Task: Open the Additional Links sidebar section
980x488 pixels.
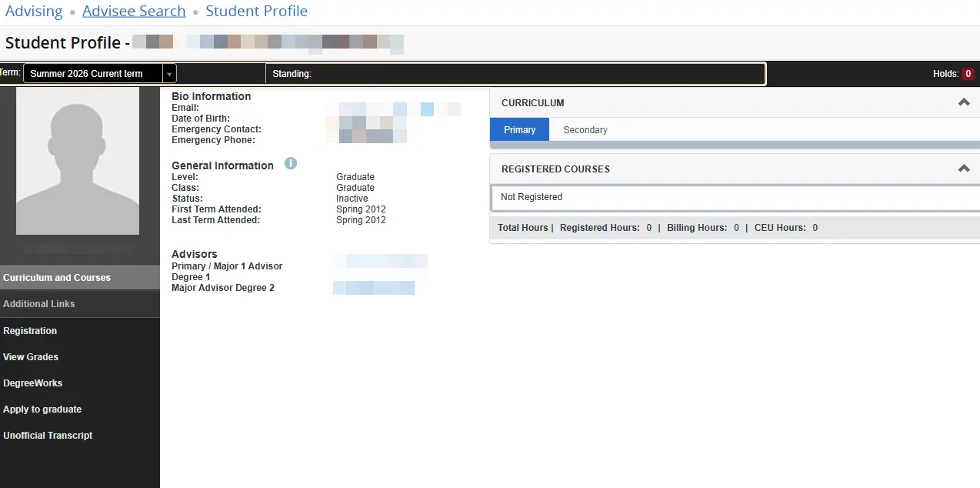Action: click(x=39, y=304)
